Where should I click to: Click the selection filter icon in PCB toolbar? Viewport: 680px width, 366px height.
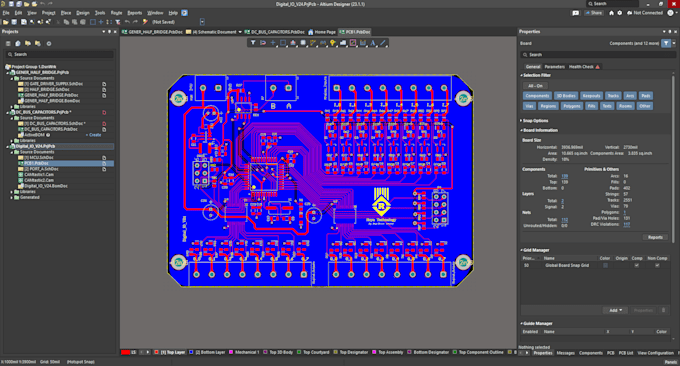(x=253, y=42)
